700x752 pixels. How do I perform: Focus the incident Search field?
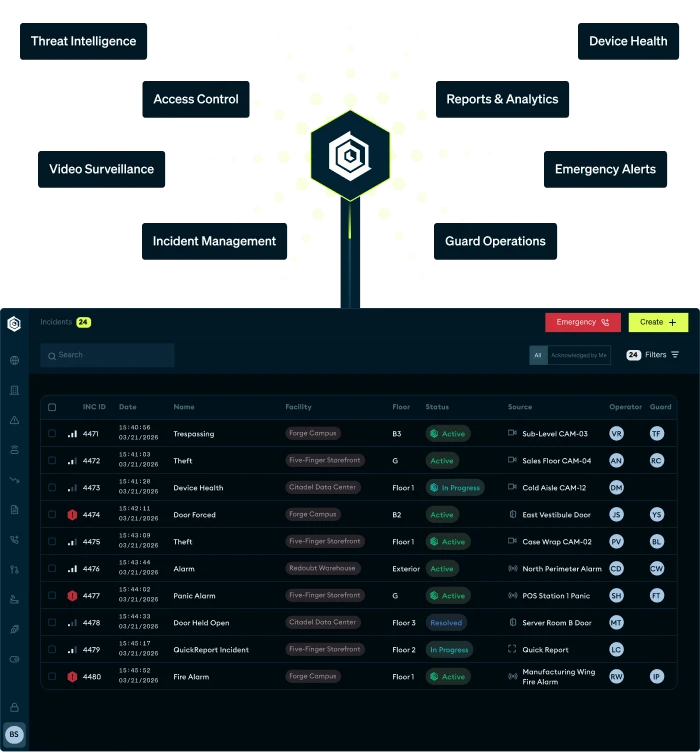pos(108,355)
